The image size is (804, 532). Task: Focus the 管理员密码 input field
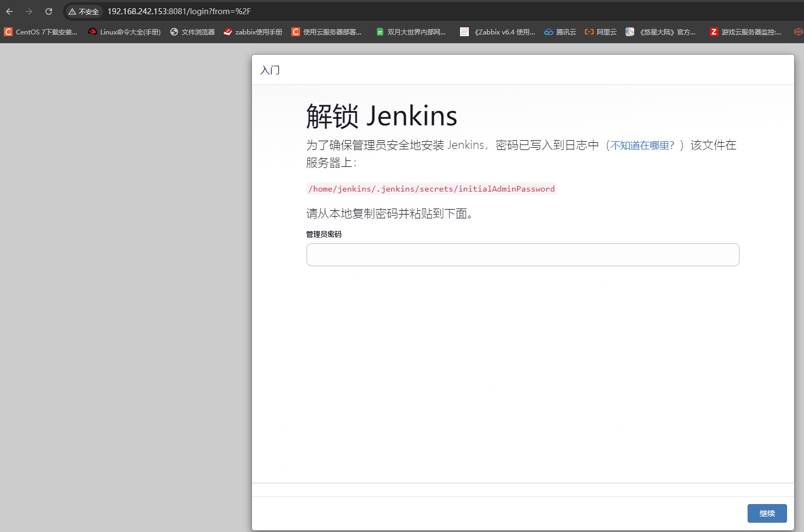point(523,255)
